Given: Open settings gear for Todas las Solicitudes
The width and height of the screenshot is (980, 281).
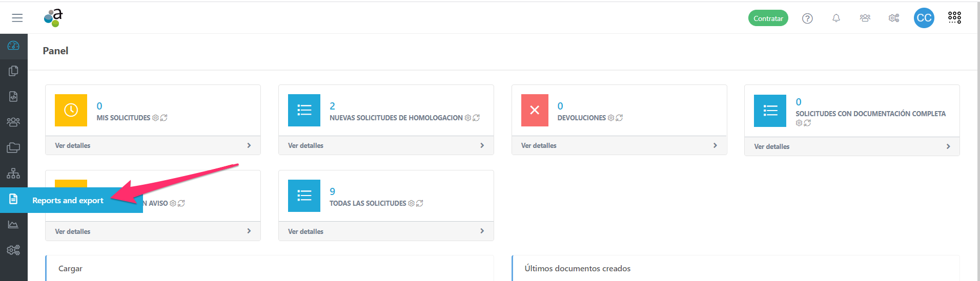Looking at the screenshot, I should point(411,203).
